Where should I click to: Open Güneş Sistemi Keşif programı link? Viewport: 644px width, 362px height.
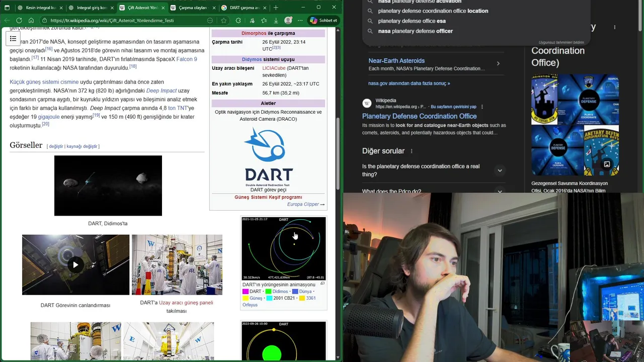[268, 197]
